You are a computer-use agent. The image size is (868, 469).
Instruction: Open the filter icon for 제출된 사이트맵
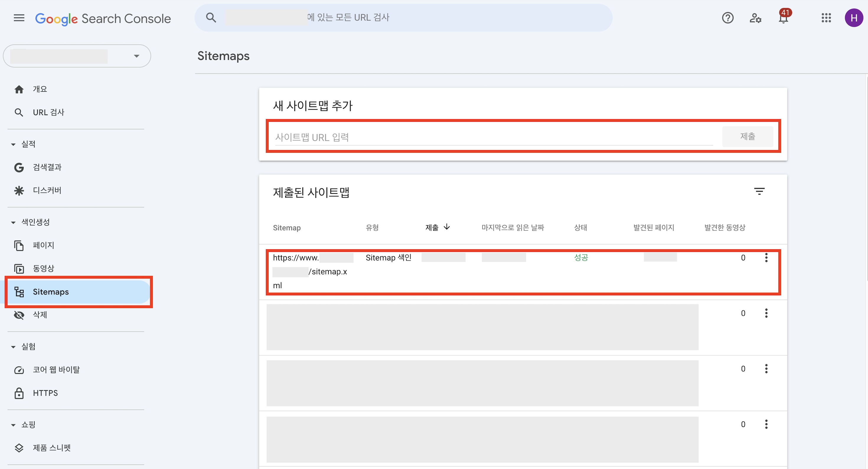[759, 191]
